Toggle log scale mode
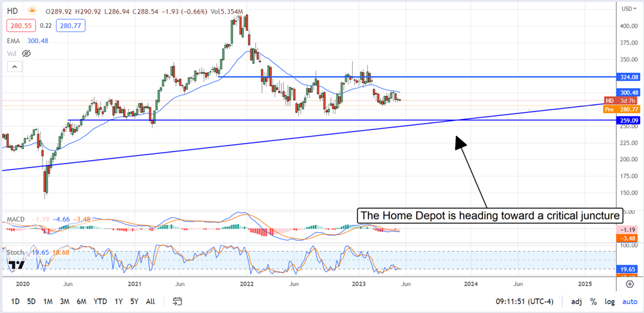This screenshot has height=313, width=644. pyautogui.click(x=609, y=302)
